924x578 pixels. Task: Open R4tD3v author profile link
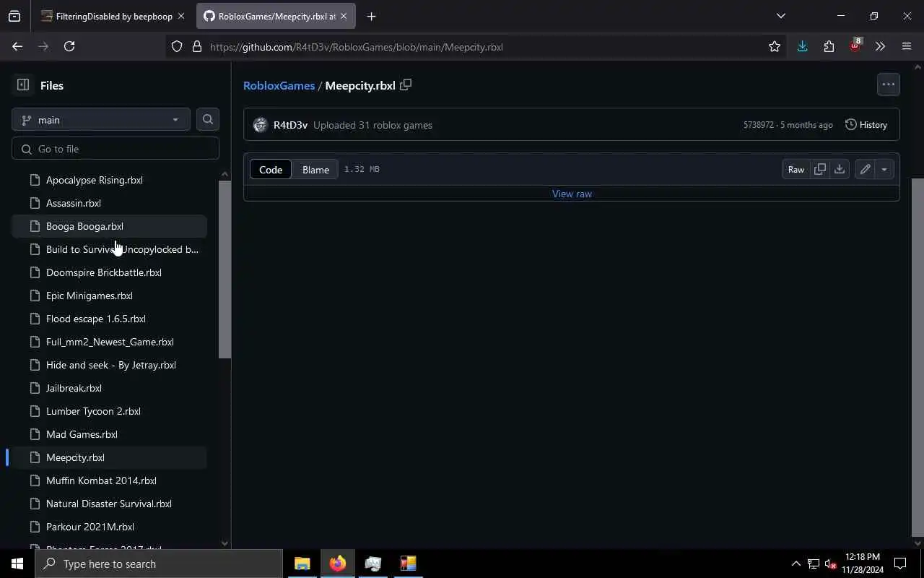290,125
